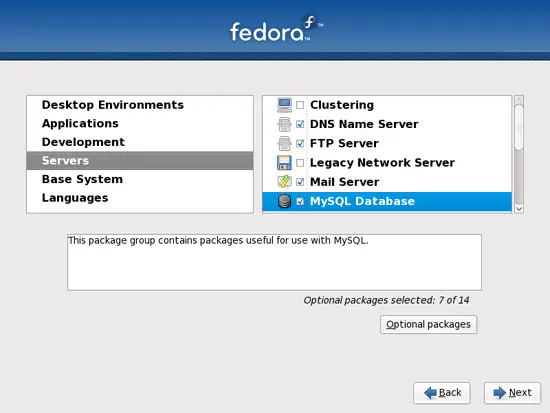Click the Mail Server envelope icon
The height and width of the screenshot is (413, 550).
pos(284,182)
